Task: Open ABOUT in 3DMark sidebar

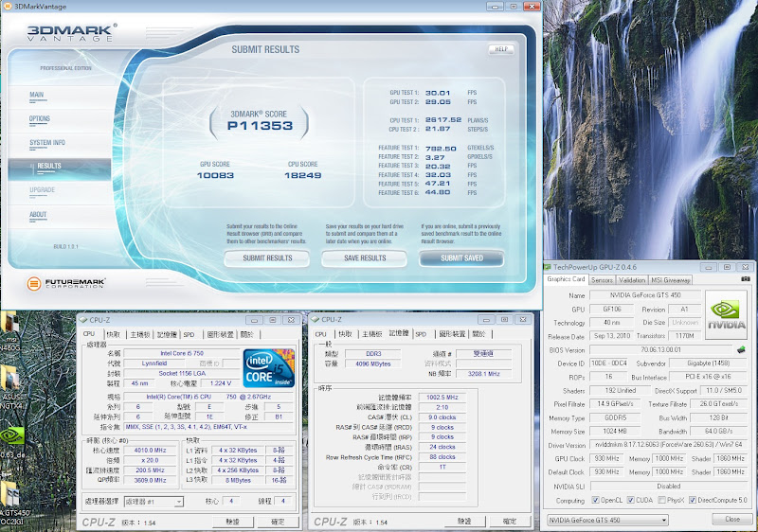Action: point(38,215)
